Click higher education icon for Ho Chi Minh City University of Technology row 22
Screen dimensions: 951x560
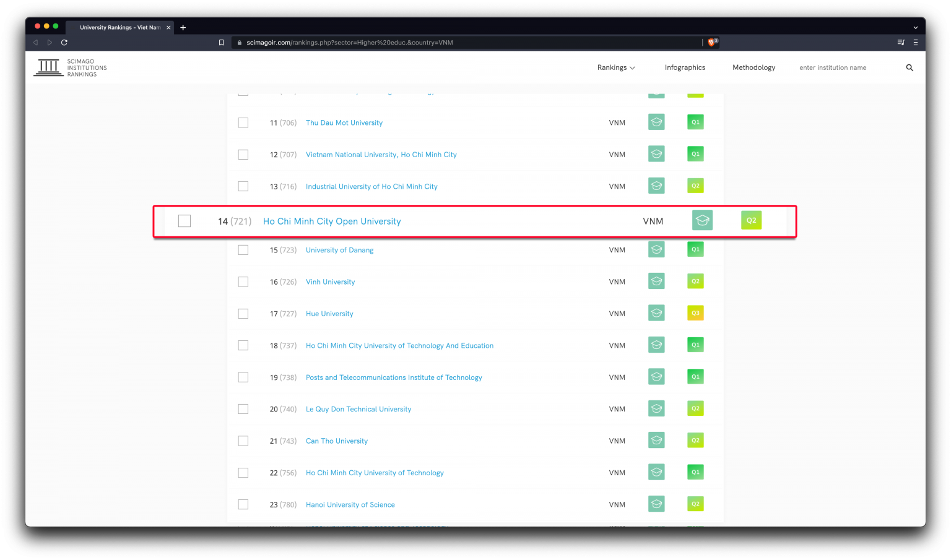click(656, 472)
